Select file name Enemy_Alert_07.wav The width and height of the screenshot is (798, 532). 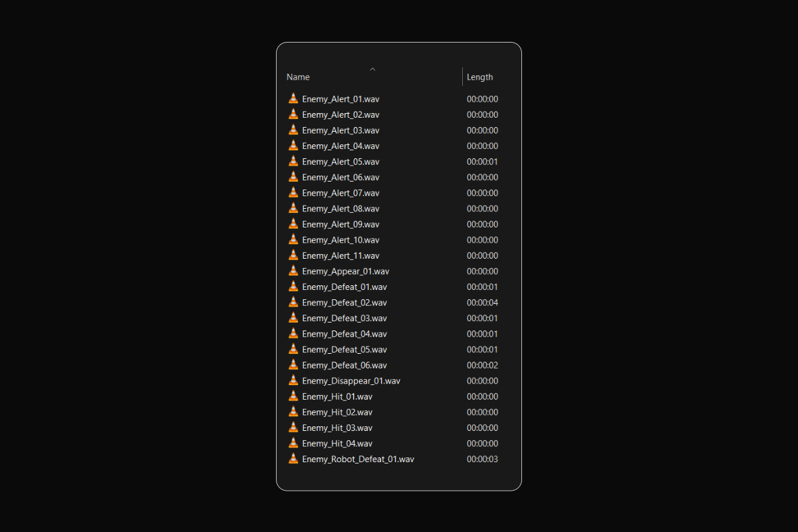(x=340, y=193)
